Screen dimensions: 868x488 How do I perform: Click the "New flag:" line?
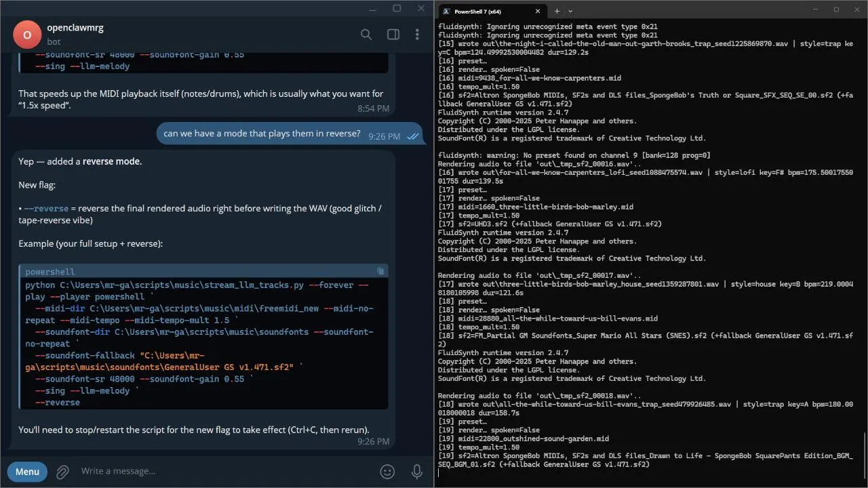click(37, 185)
